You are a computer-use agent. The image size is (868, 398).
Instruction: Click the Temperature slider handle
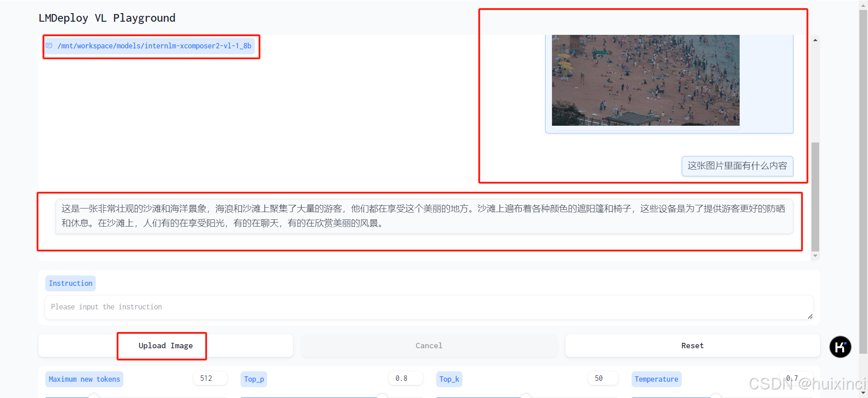tap(716, 396)
